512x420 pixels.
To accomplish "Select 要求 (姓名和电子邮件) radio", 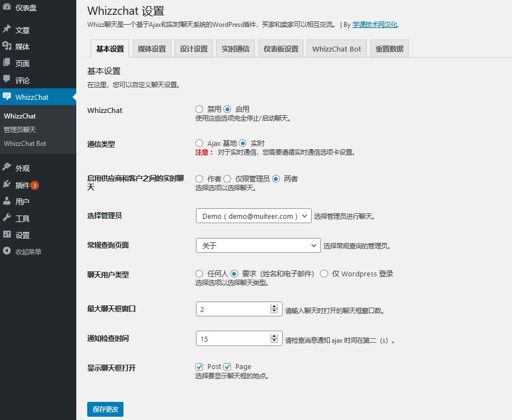I will click(x=234, y=274).
